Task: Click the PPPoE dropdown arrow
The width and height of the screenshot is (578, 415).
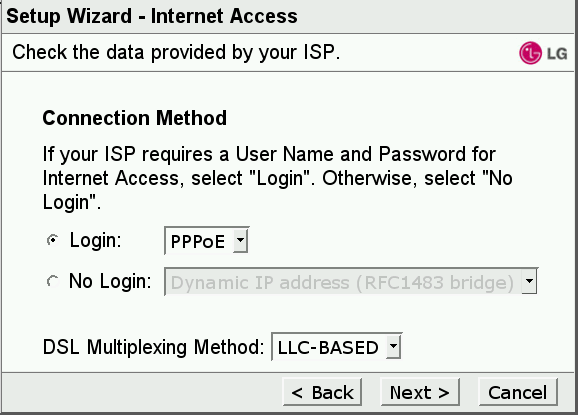Action: 240,240
